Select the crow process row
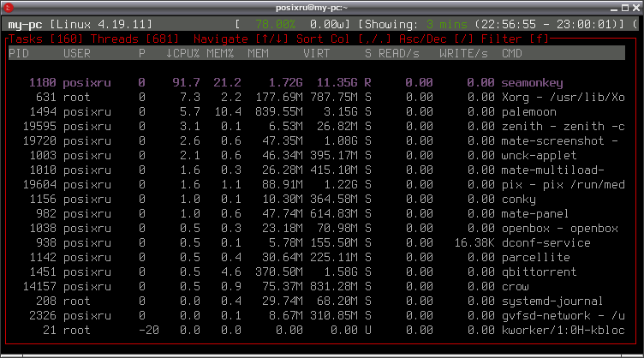This screenshot has width=644, height=358. pyautogui.click(x=317, y=287)
